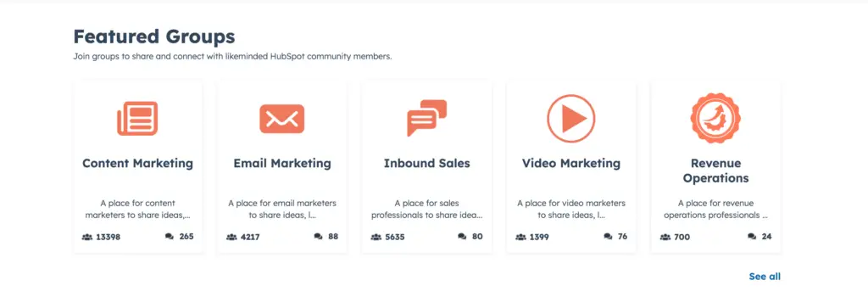Click comments icon beside 76

[x=608, y=237]
